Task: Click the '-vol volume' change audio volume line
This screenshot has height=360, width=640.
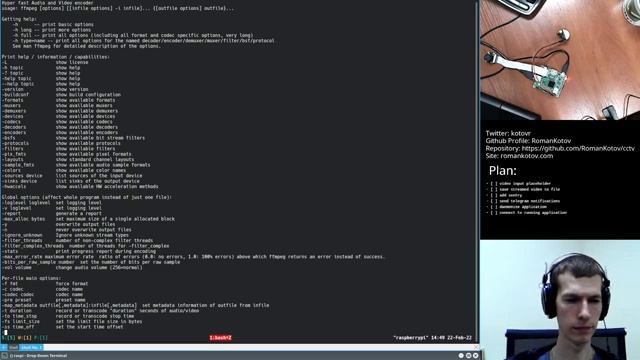Action: coord(72,267)
